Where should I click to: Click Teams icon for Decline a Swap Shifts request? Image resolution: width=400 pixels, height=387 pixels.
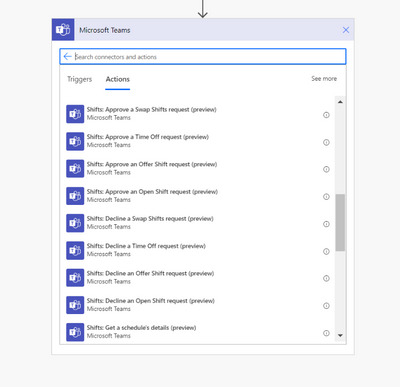click(75, 223)
